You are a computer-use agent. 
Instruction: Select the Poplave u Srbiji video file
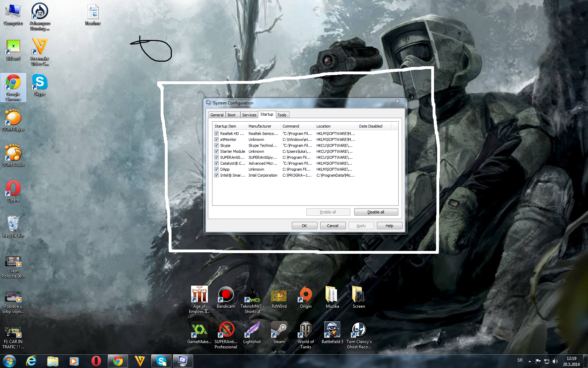point(13,302)
